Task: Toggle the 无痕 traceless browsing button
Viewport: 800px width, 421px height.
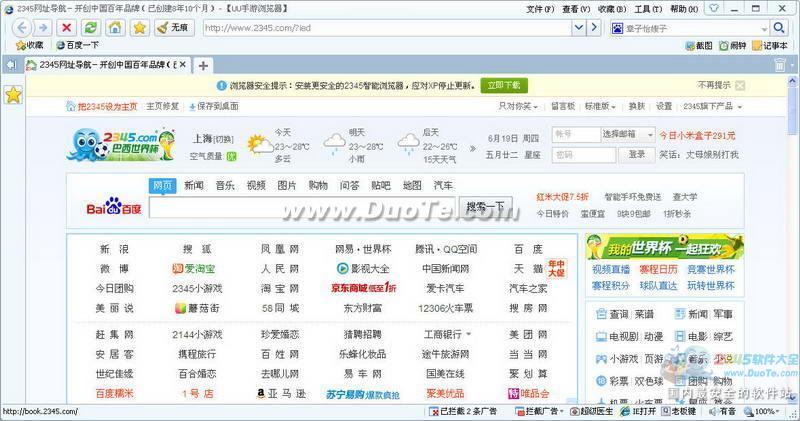Action: 173,28
